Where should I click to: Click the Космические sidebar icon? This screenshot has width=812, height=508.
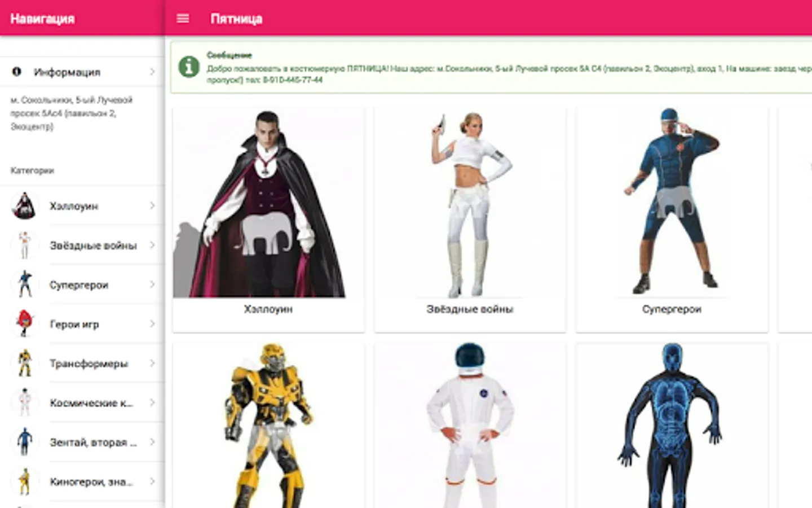[x=24, y=402]
